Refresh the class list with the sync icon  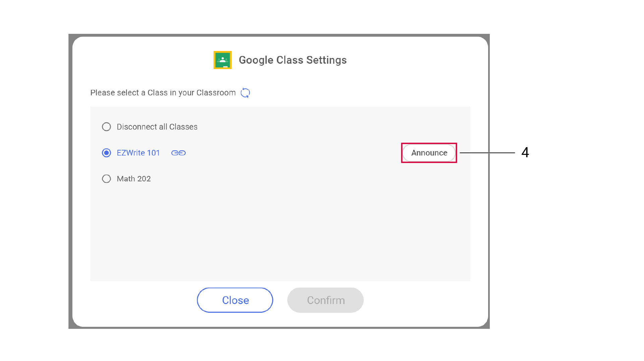245,93
